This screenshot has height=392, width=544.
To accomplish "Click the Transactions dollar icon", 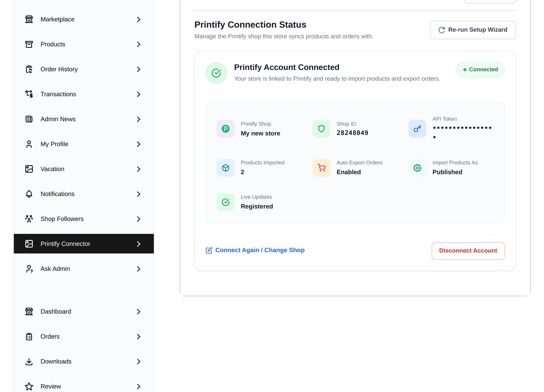I will tap(29, 94).
